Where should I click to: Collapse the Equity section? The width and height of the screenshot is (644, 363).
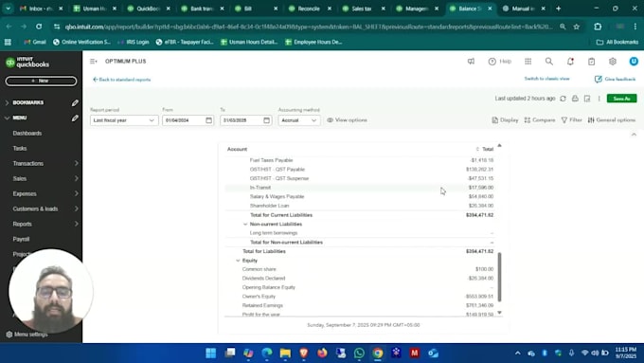click(238, 261)
